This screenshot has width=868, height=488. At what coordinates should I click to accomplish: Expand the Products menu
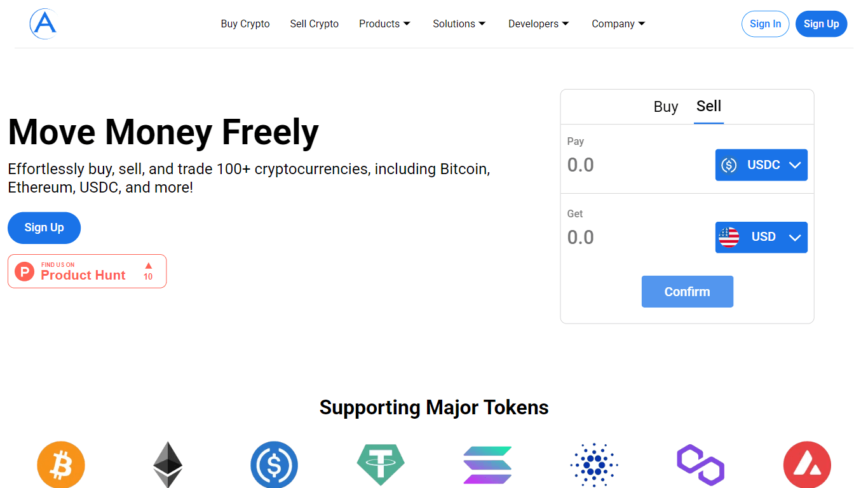point(384,24)
